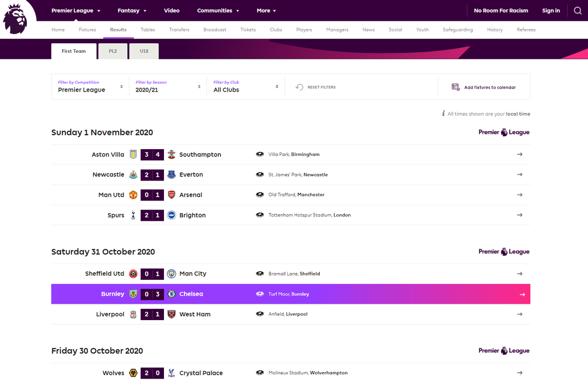Click RESET FILTERS text button
Viewport: 588px width, 380px height.
click(x=321, y=87)
